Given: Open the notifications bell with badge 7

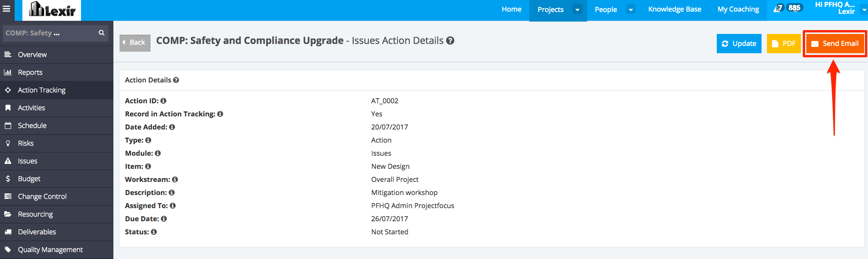Looking at the screenshot, I should (778, 8).
